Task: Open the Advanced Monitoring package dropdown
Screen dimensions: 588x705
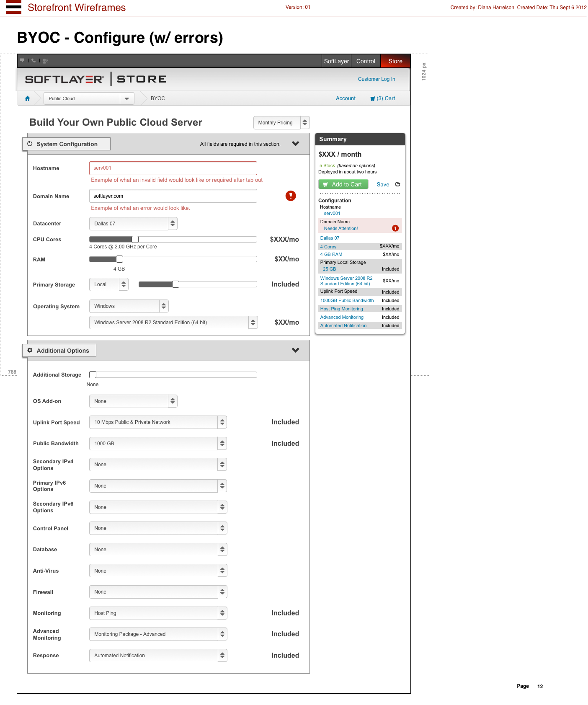Action: click(x=158, y=634)
